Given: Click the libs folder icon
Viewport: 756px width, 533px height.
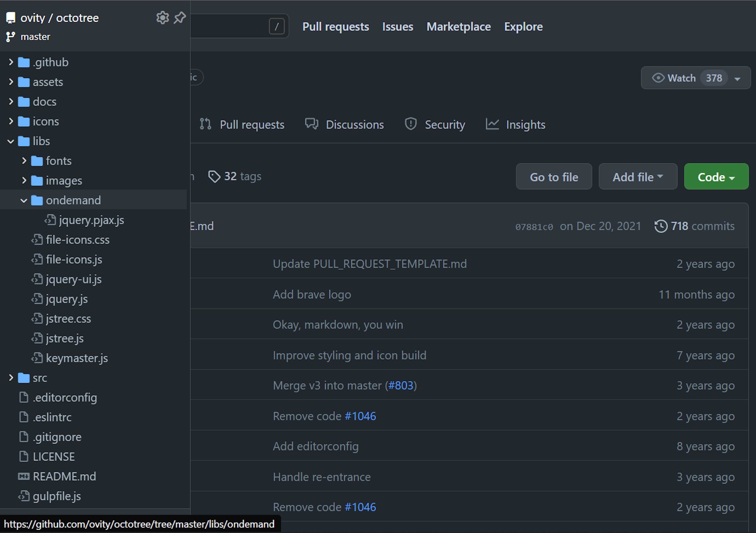Looking at the screenshot, I should click(x=24, y=141).
